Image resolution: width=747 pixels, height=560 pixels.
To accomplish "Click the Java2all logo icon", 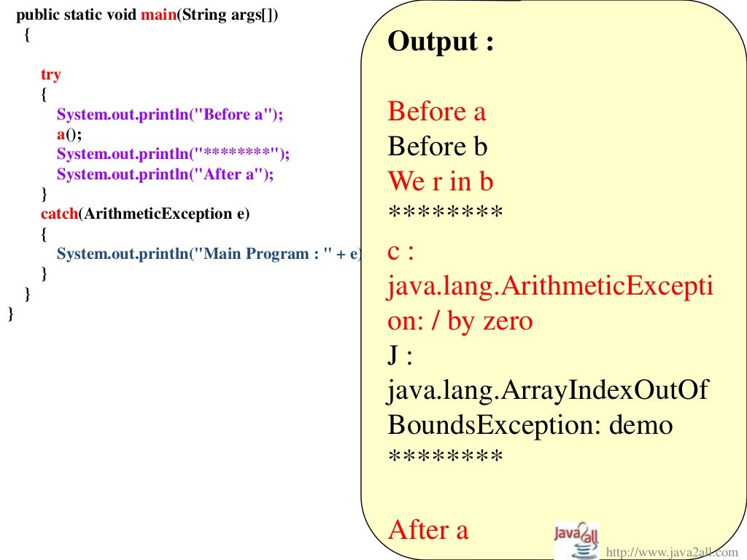I will 576,540.
